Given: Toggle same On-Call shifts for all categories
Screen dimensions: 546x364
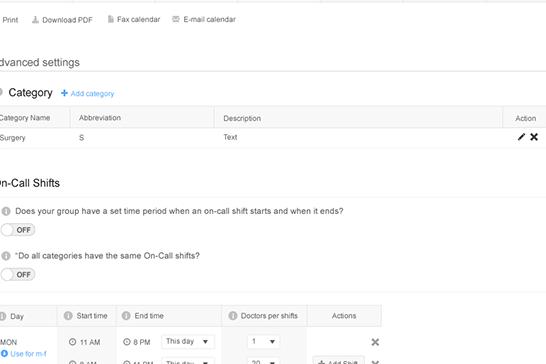Looking at the screenshot, I should [18, 274].
